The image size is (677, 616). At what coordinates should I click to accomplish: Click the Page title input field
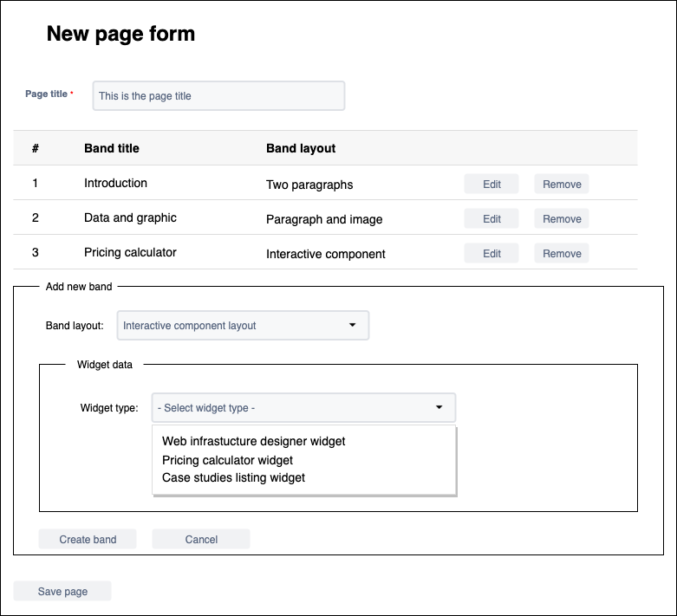218,96
